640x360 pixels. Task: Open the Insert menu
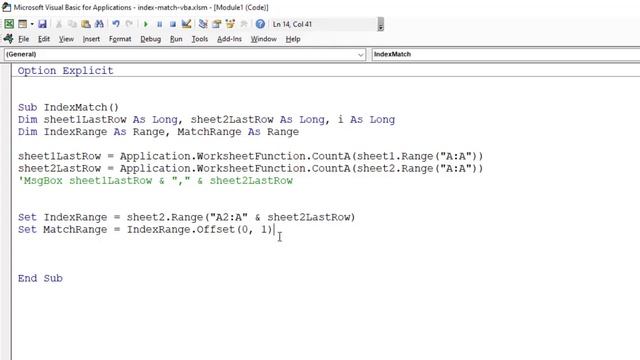pos(91,39)
